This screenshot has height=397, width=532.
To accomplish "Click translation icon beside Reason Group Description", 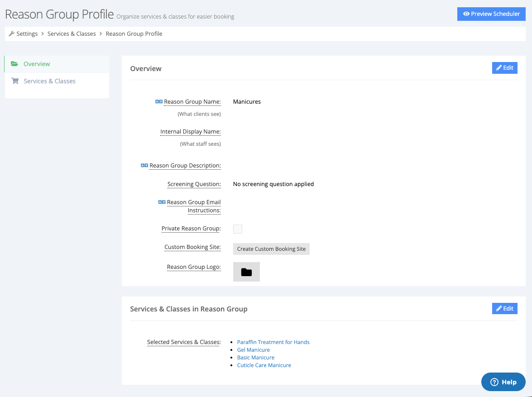I will [x=144, y=165].
